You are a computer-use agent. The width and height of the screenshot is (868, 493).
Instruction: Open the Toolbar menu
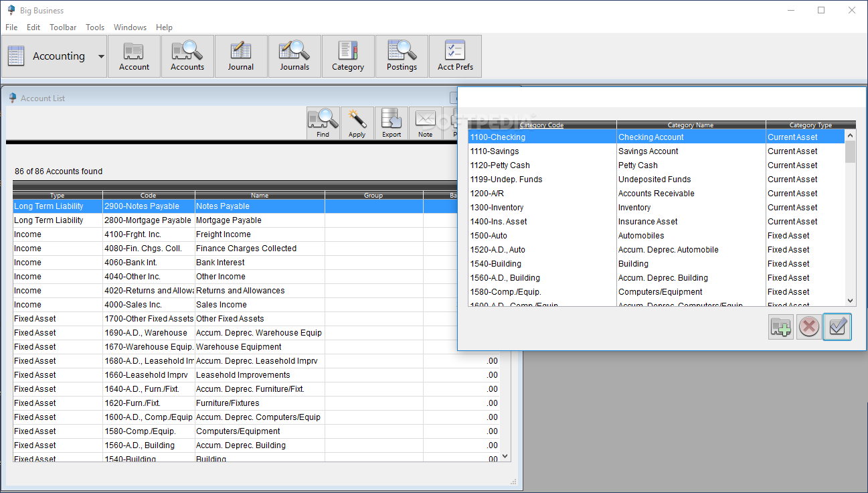coord(63,27)
